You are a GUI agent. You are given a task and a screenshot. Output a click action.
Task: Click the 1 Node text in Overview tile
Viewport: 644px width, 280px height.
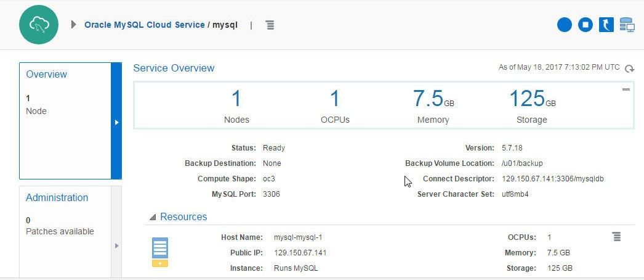[36, 105]
